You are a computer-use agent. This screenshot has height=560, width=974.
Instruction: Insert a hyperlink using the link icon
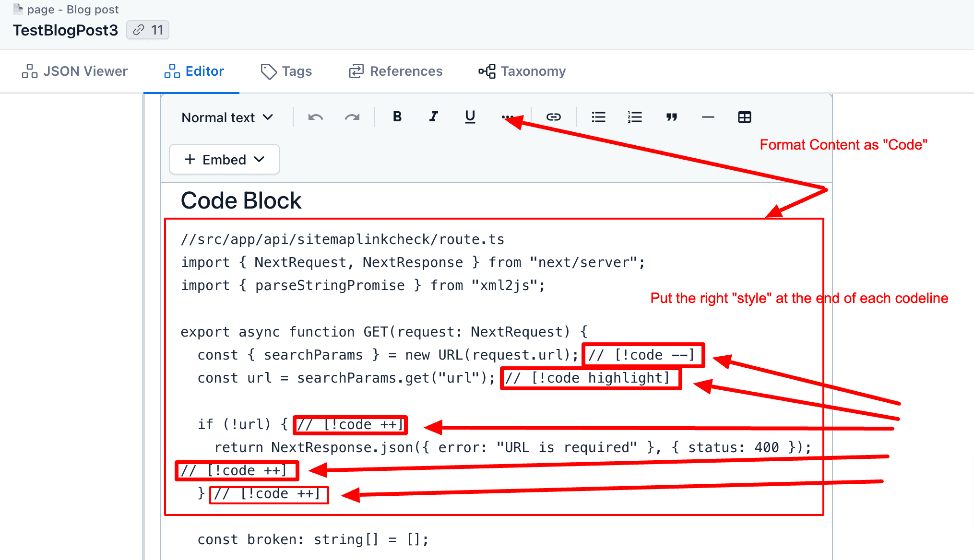(x=553, y=117)
